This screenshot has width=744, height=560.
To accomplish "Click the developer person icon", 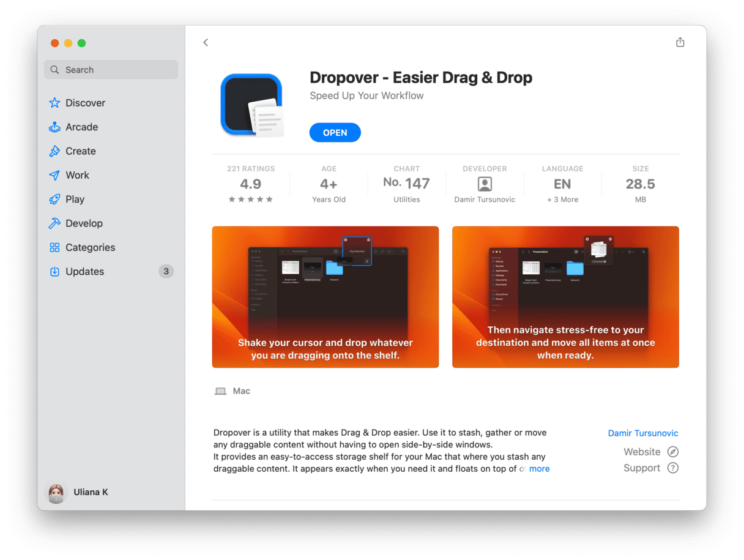I will [x=485, y=184].
